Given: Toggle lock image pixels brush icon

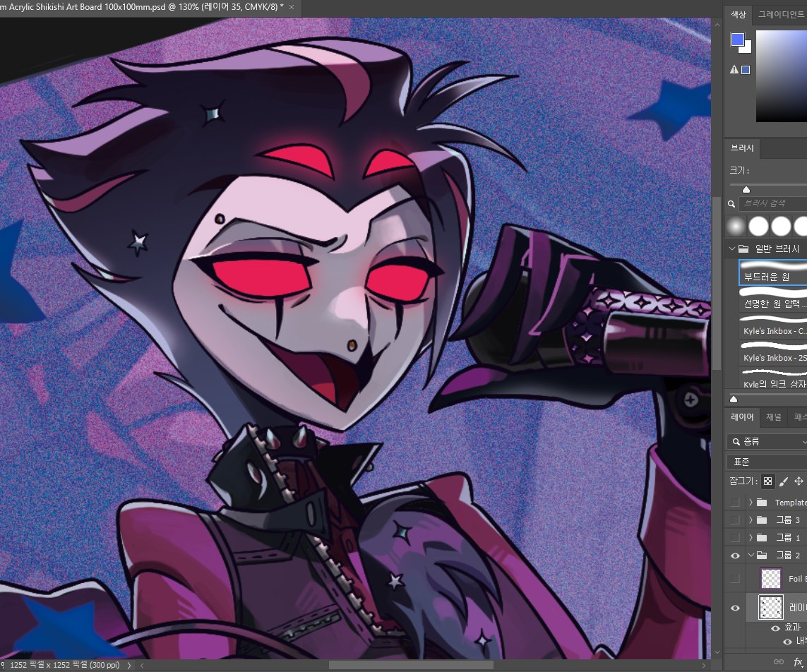Looking at the screenshot, I should (783, 481).
